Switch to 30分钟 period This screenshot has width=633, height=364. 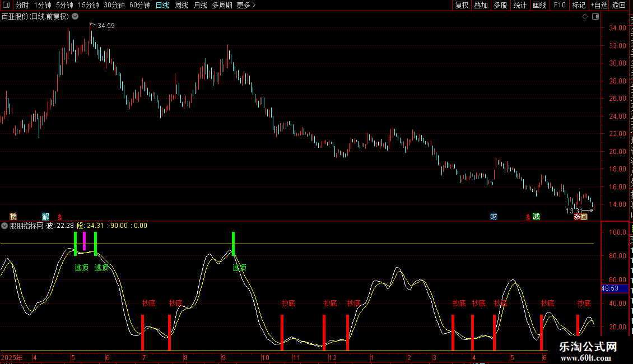pos(114,5)
